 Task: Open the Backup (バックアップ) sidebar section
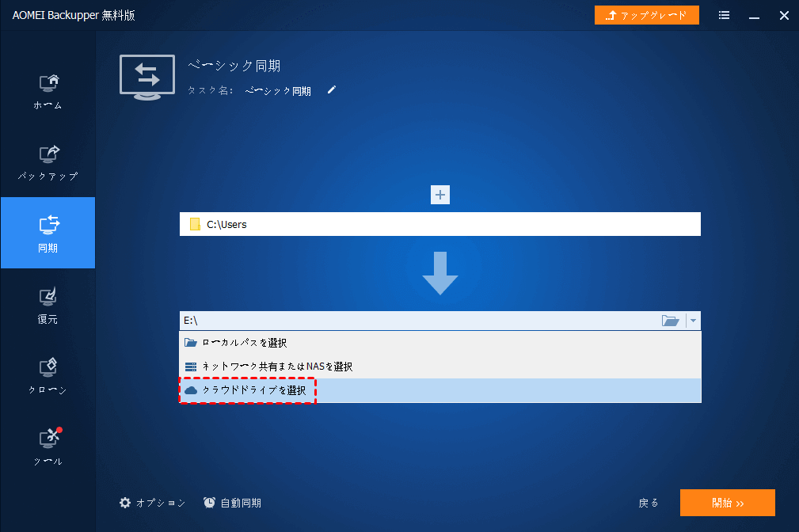[48, 163]
